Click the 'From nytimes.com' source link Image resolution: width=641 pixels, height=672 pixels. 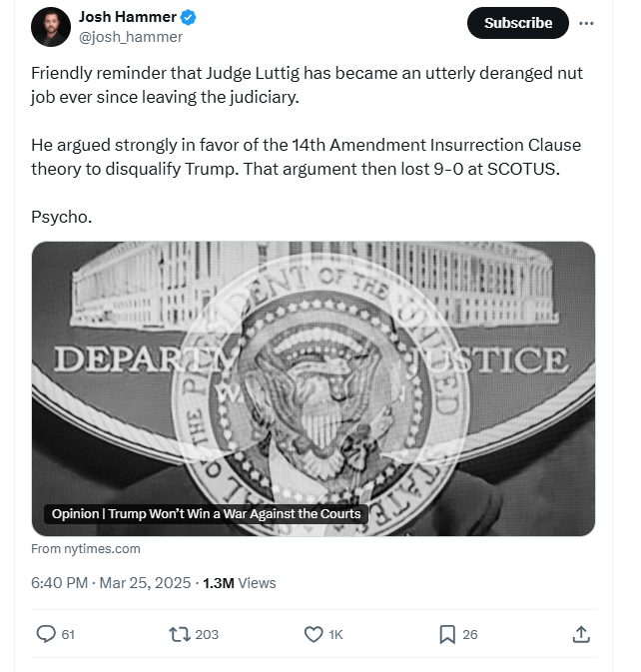coord(86,548)
